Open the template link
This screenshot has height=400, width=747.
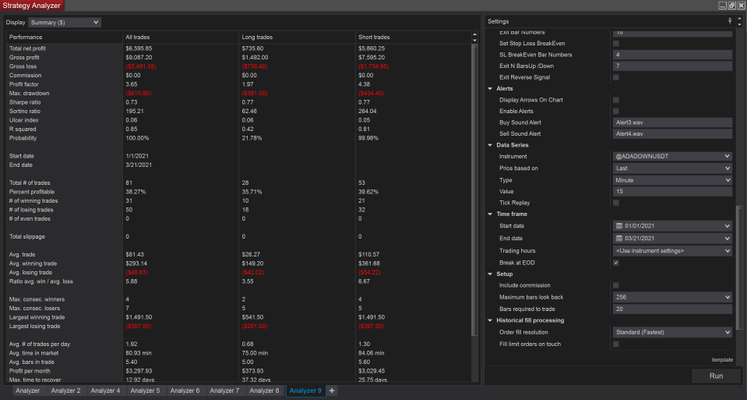click(x=722, y=359)
